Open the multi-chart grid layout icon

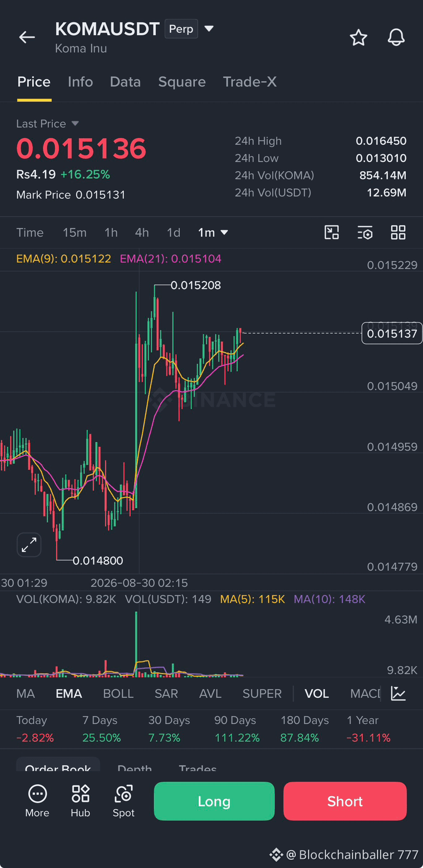(x=398, y=233)
